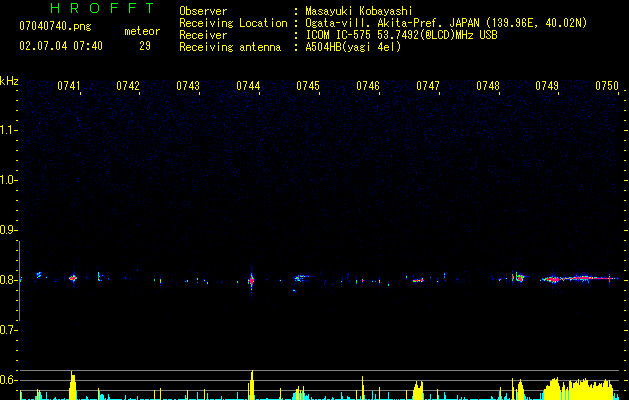Click the 0.8 kHz frequency label

(8, 280)
